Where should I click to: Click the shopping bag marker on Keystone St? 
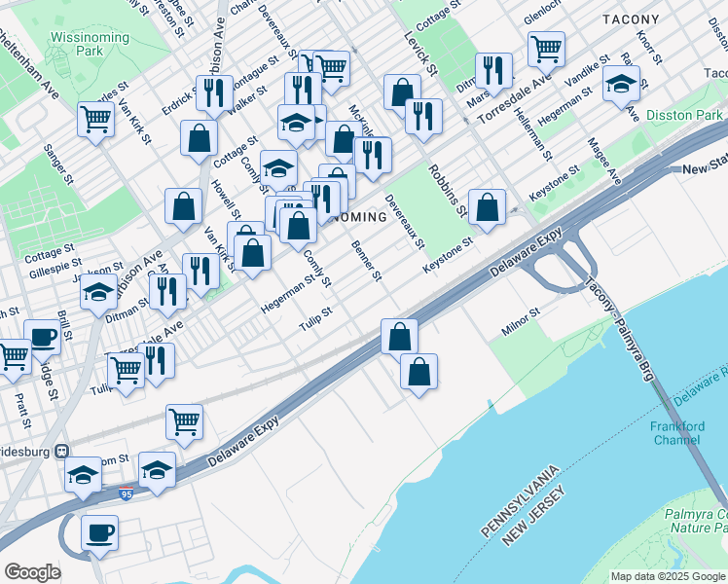click(x=487, y=208)
